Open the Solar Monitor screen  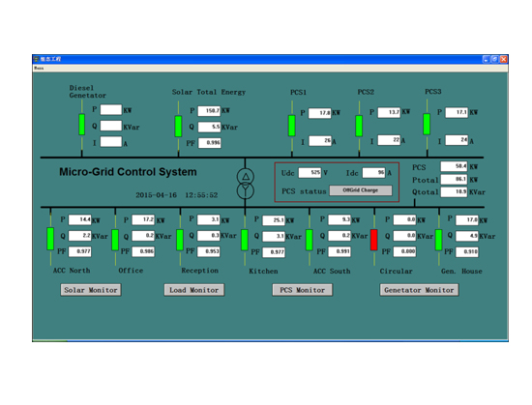coord(91,290)
